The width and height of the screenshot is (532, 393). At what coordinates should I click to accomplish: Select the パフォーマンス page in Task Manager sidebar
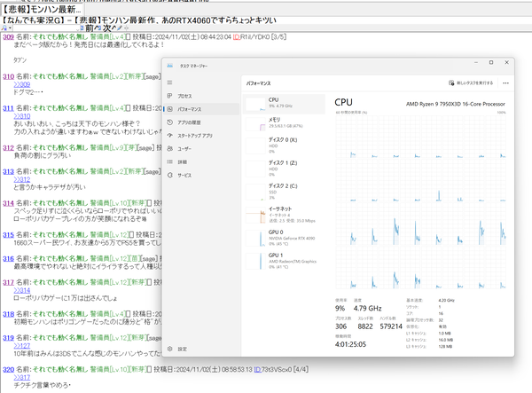pos(201,109)
